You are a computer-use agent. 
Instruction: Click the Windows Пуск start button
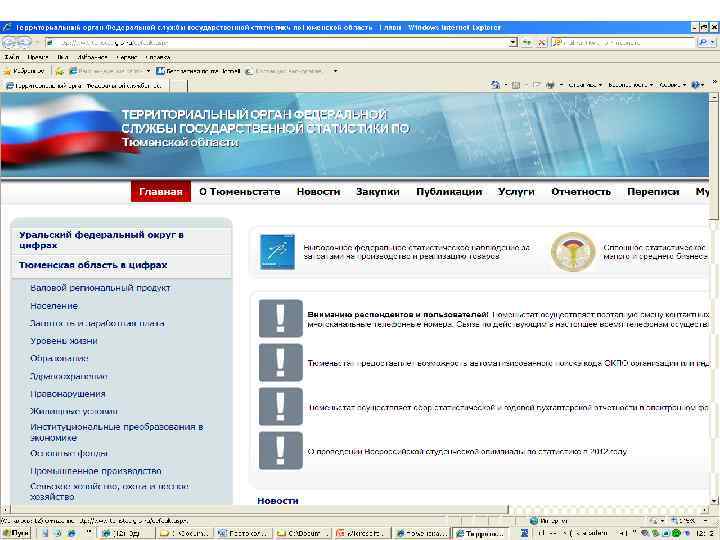click(16, 534)
